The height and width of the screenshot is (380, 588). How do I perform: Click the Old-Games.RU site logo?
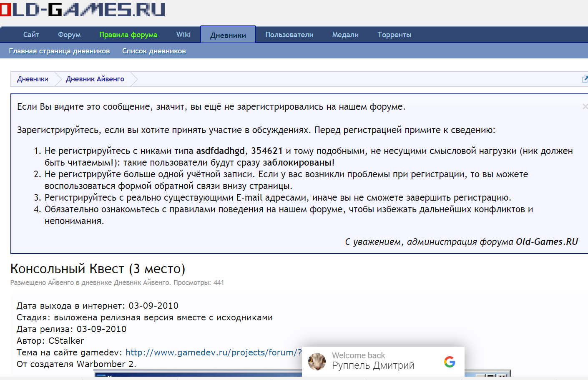click(x=83, y=9)
